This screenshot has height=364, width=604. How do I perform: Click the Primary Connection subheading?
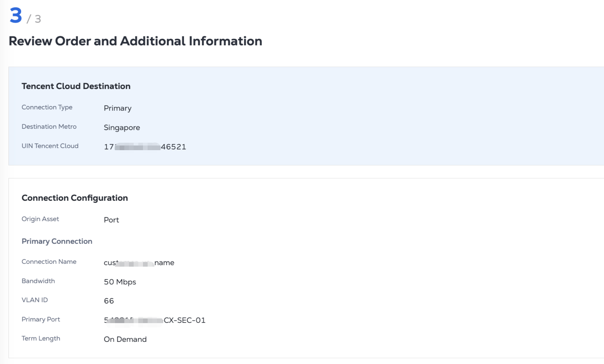[x=57, y=241]
